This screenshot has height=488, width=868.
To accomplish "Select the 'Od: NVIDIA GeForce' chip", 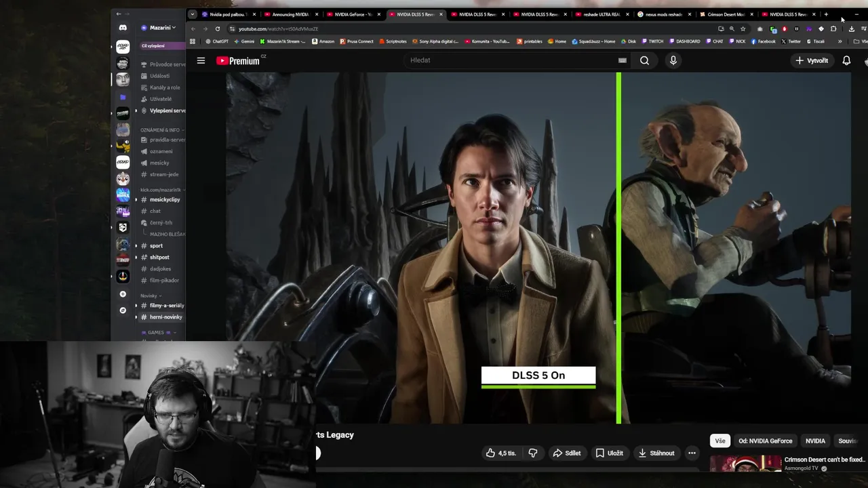I will 765,441.
